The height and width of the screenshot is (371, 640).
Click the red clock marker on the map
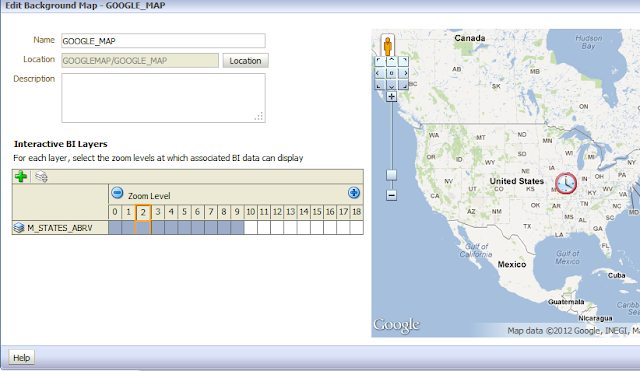tap(566, 183)
